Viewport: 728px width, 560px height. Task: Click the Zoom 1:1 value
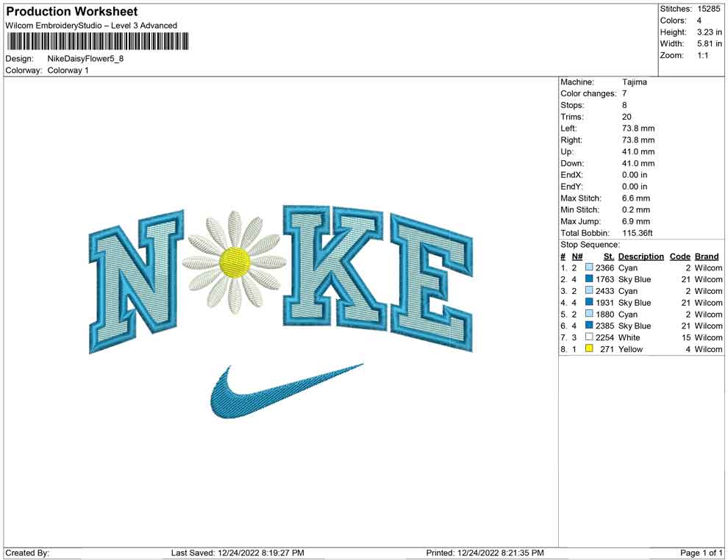pos(702,55)
